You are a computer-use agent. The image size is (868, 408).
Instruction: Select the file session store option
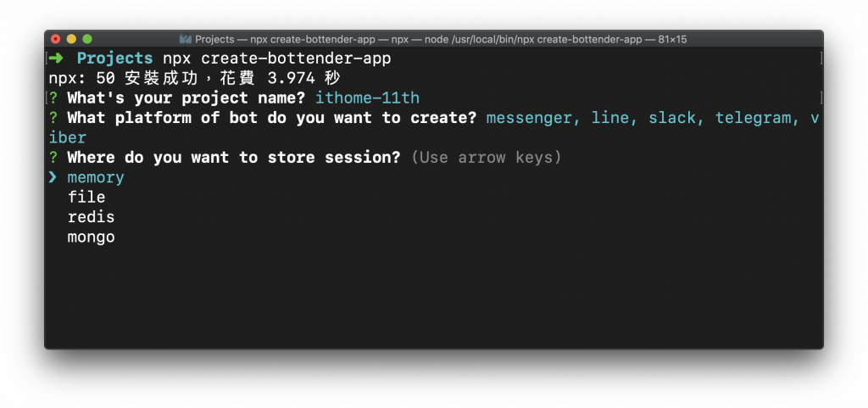[x=86, y=197]
